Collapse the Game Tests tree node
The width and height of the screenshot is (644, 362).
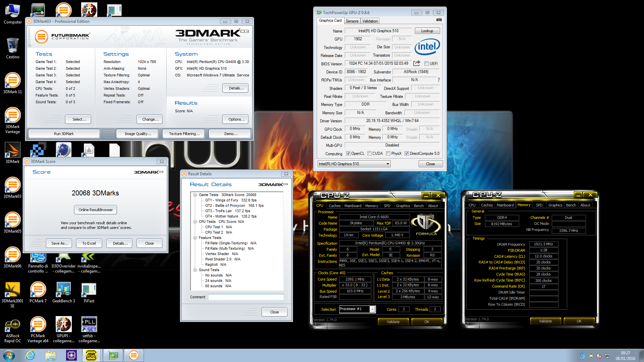[x=195, y=195]
